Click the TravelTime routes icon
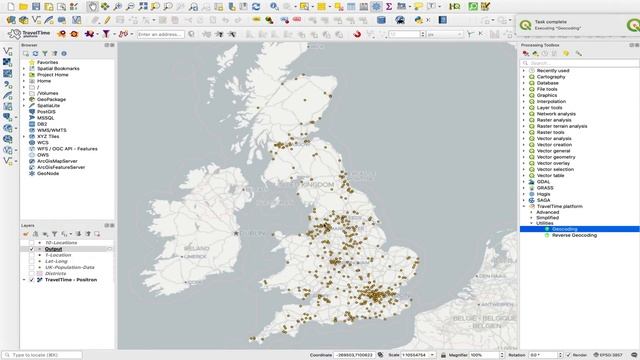Screen dimensions: 640x360 pyautogui.click(x=122, y=34)
